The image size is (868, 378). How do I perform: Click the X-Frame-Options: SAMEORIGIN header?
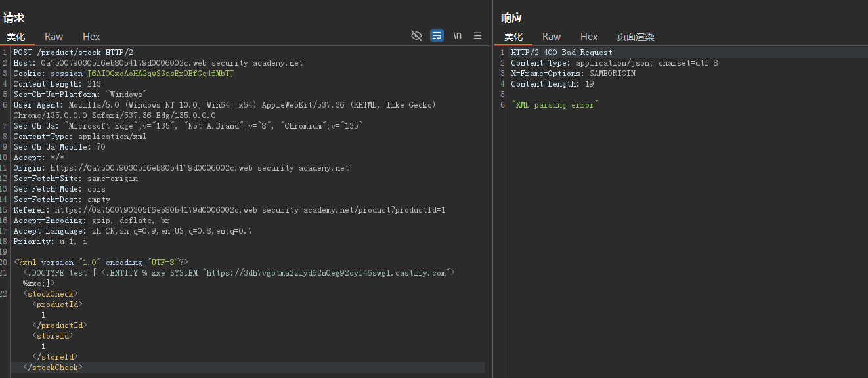[573, 73]
